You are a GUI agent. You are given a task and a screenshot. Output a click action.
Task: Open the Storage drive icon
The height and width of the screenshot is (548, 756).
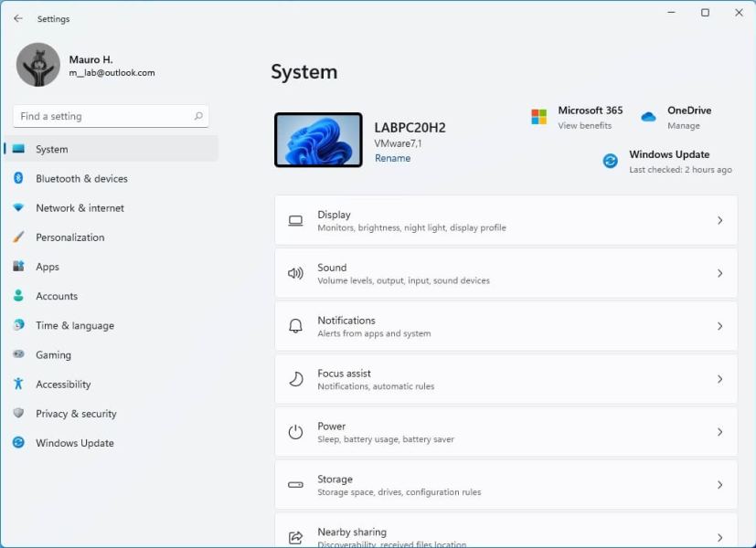(x=293, y=484)
